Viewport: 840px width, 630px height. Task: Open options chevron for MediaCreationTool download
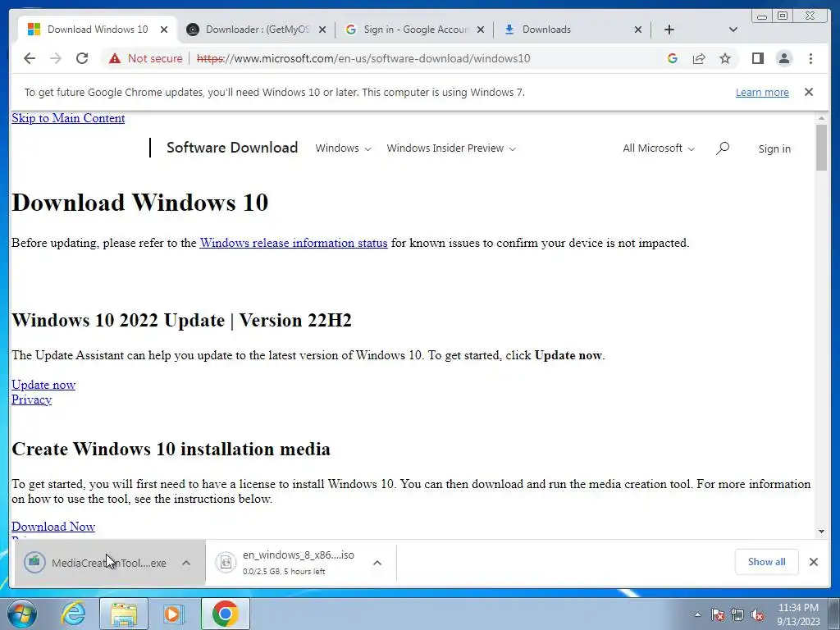click(x=186, y=563)
